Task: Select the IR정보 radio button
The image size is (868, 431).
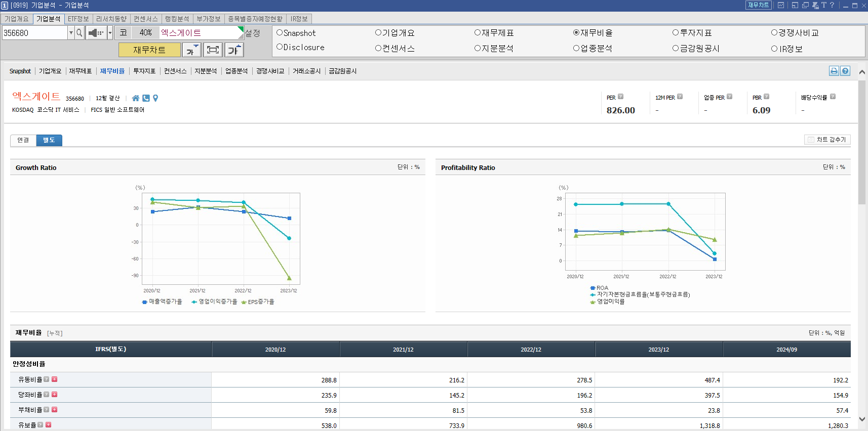Action: pyautogui.click(x=774, y=49)
